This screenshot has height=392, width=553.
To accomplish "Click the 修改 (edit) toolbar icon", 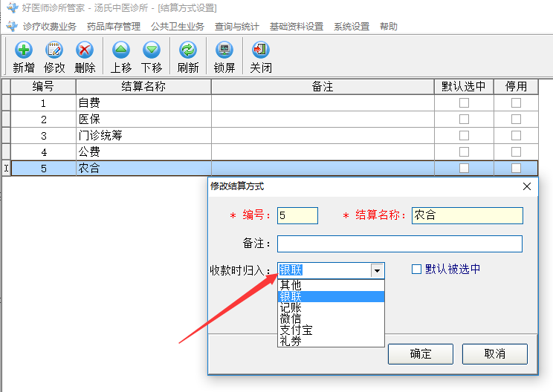I will (54, 56).
